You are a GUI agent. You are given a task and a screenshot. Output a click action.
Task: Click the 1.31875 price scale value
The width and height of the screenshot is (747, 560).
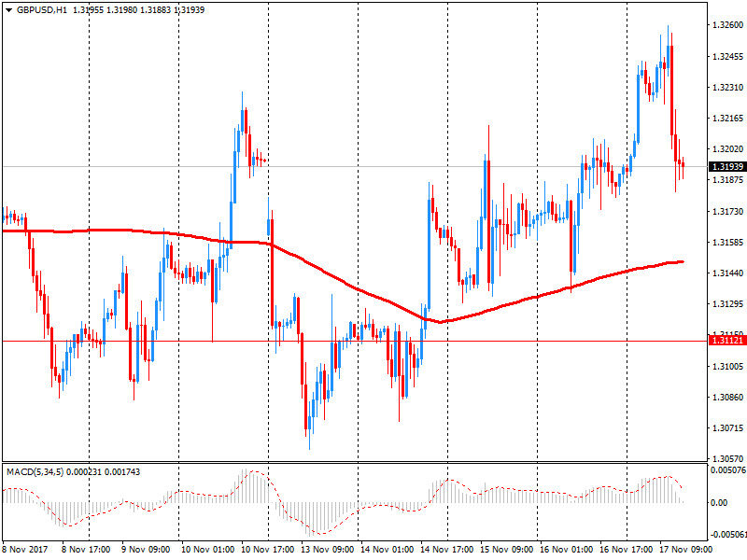[727, 180]
